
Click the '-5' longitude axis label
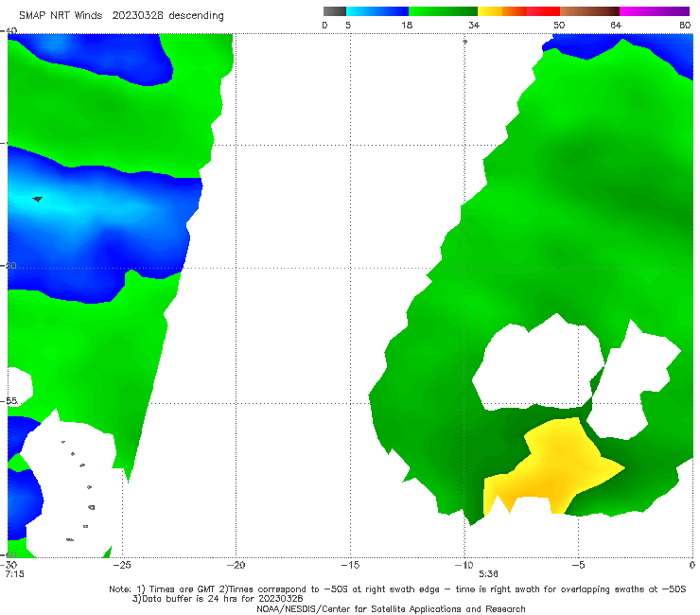pyautogui.click(x=578, y=565)
